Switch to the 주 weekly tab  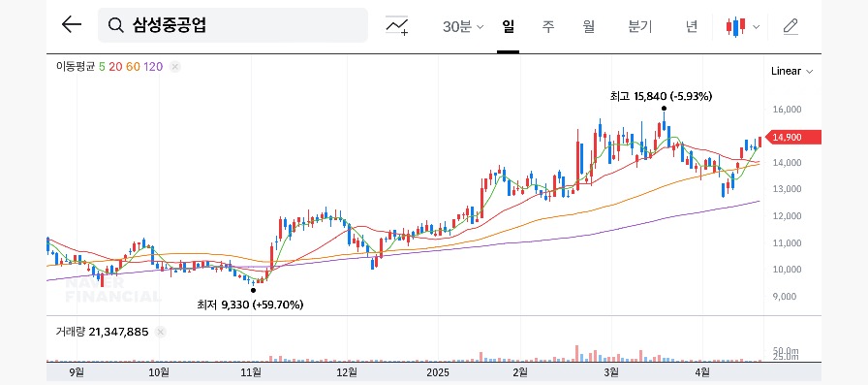coord(548,26)
